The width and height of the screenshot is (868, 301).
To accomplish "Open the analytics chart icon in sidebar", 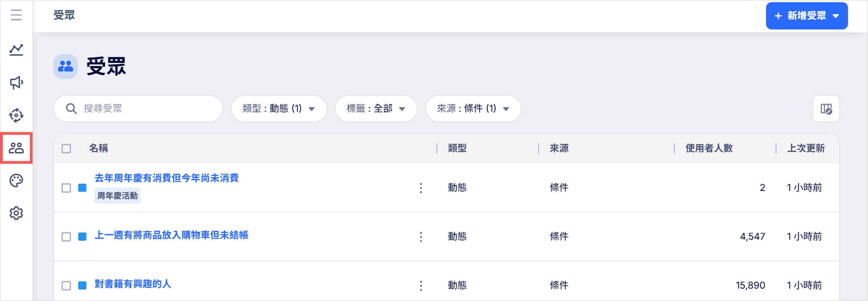I will point(16,50).
